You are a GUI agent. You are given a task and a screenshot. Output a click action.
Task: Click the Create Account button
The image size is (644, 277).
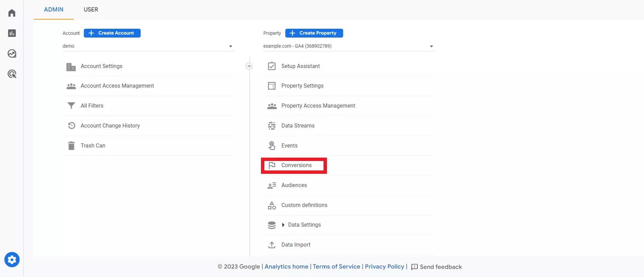click(x=112, y=33)
